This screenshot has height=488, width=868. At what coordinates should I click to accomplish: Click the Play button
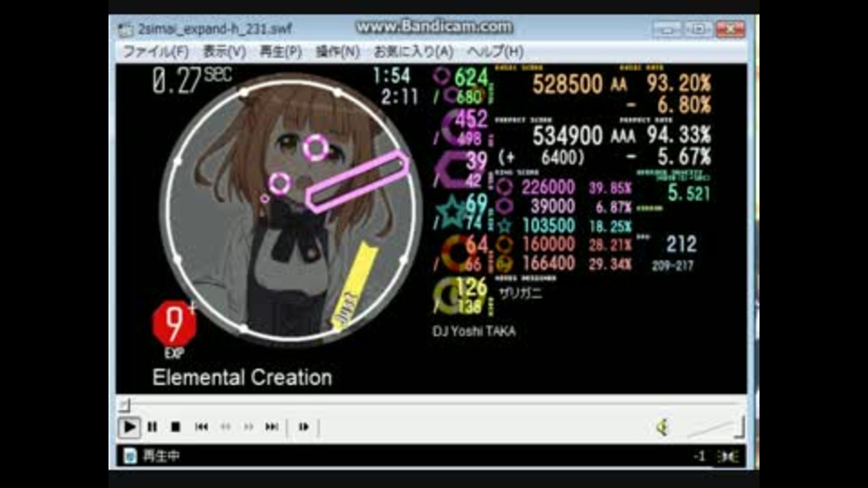pos(129,427)
